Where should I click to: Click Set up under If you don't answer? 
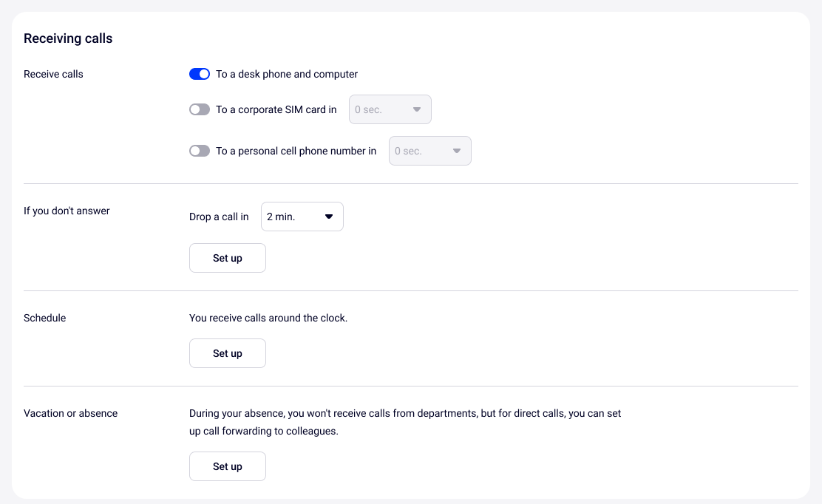[x=227, y=258]
